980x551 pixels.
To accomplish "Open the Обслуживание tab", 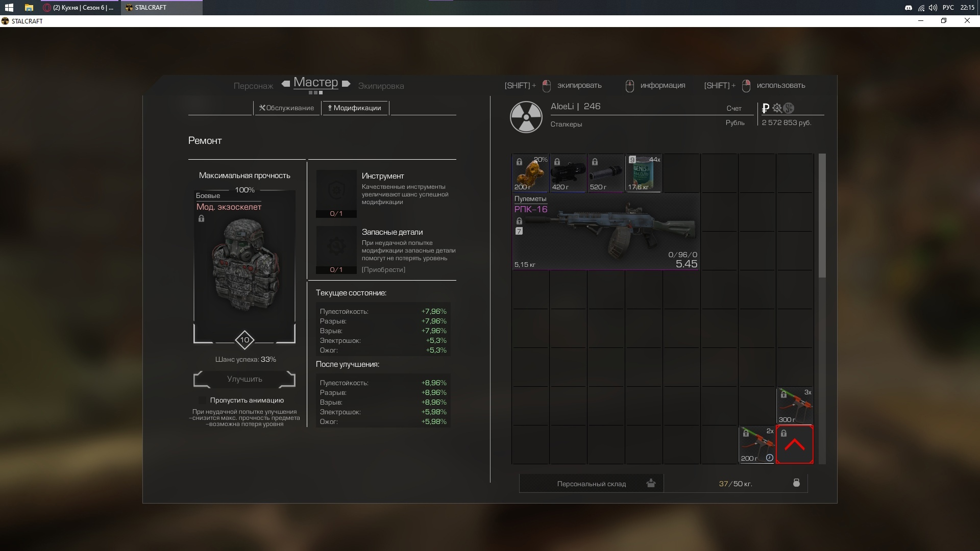I will click(286, 108).
